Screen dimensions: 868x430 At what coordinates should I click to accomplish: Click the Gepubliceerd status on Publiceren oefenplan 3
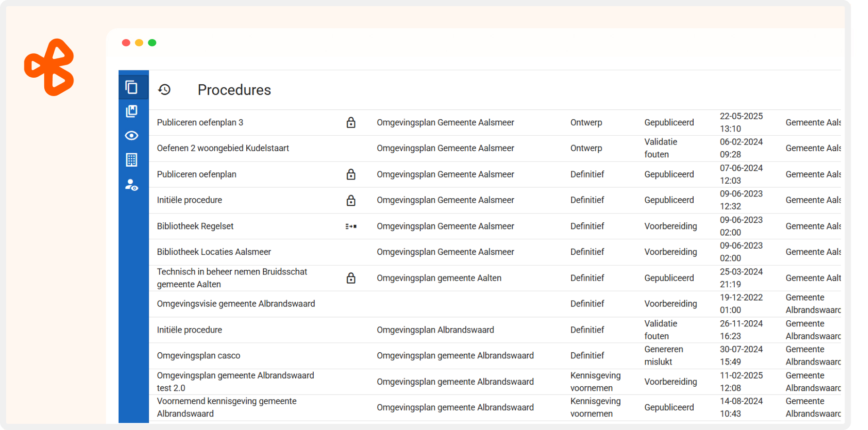(x=669, y=122)
